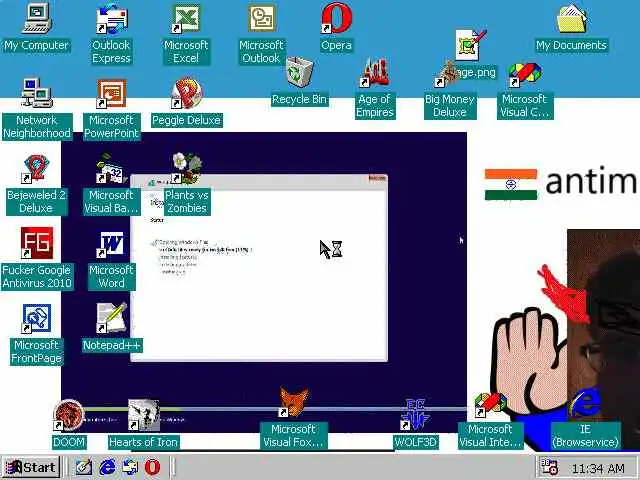Click the pencil-and-paper quick launch icon
Image resolution: width=640 pixels, height=480 pixels.
click(x=84, y=467)
